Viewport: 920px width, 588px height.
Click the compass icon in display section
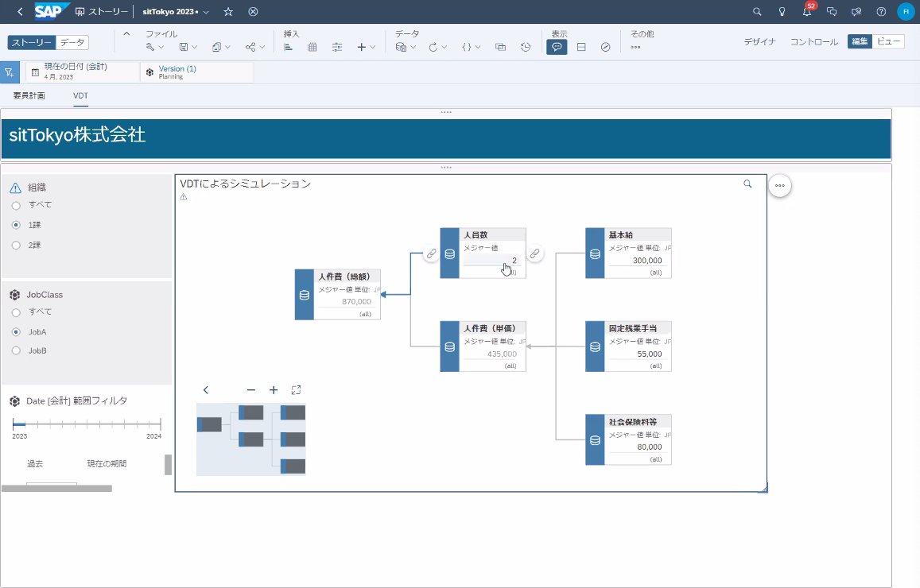(x=605, y=47)
